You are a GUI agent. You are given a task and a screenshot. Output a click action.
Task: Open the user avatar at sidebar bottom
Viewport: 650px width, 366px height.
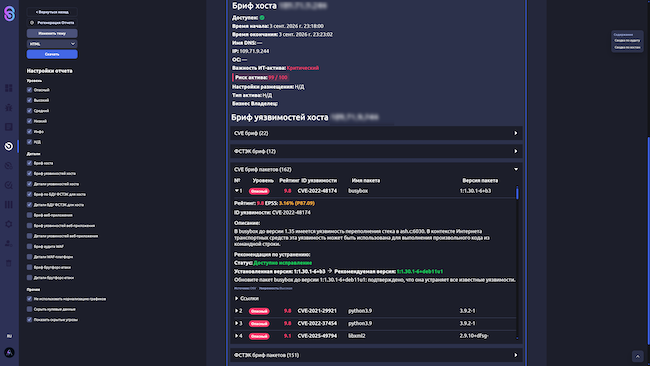point(9,353)
